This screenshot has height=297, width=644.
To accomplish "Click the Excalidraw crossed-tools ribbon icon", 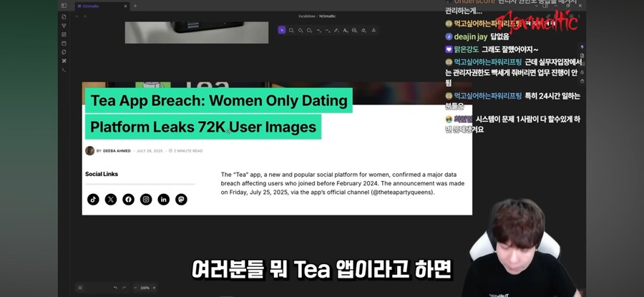I will [64, 61].
